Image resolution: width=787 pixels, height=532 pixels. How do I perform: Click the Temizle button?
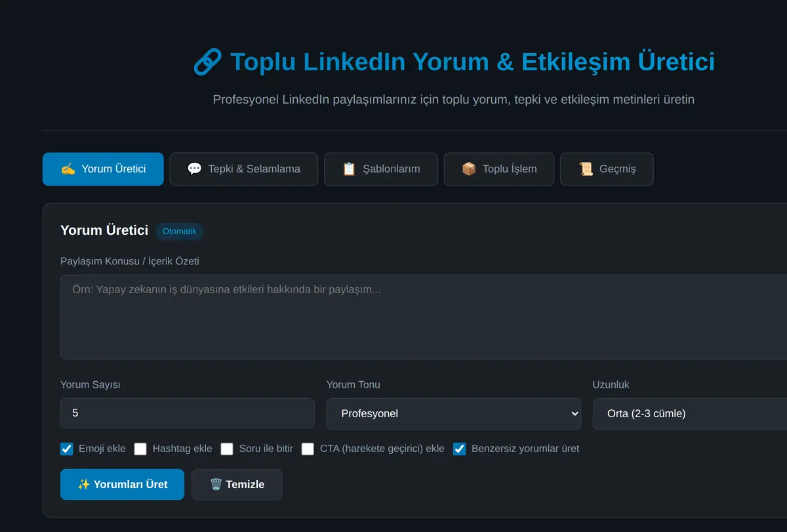(237, 485)
